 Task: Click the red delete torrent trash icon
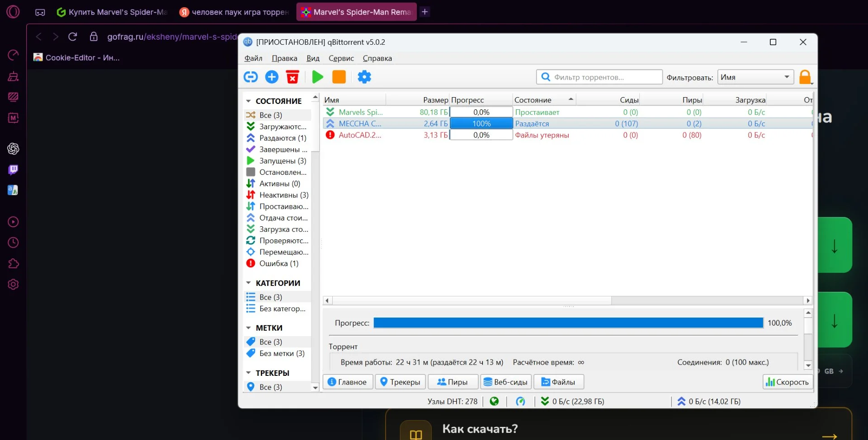click(293, 77)
